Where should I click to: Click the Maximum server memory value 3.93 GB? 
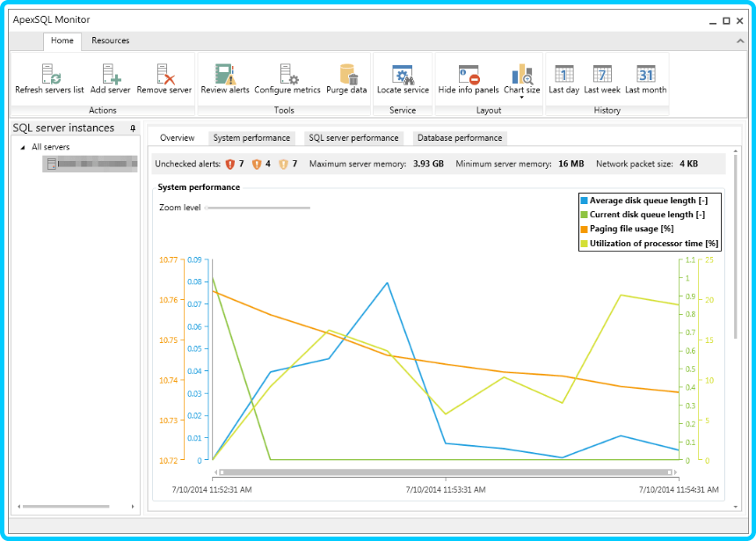tap(428, 164)
